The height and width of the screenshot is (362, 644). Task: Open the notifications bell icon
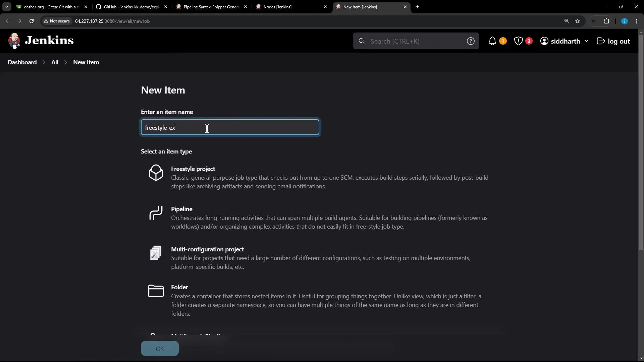492,41
